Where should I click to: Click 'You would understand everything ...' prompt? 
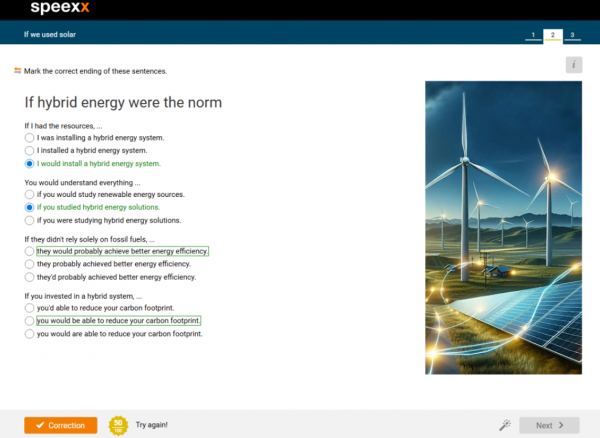tap(82, 182)
